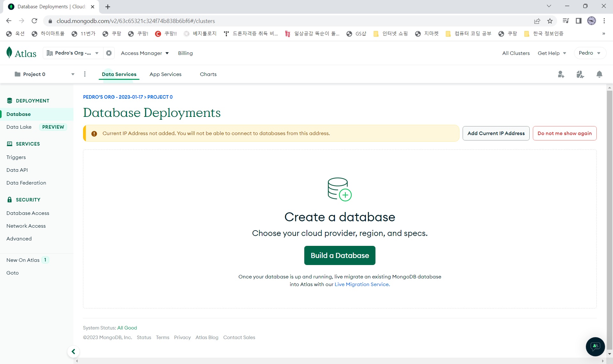The height and width of the screenshot is (364, 613).
Task: Collapse the left sidebar arrow
Action: point(73,352)
